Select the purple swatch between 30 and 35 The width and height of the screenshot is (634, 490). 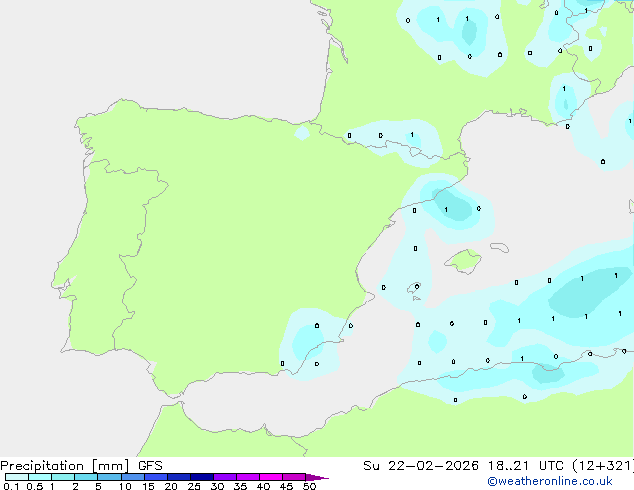pyautogui.click(x=225, y=477)
